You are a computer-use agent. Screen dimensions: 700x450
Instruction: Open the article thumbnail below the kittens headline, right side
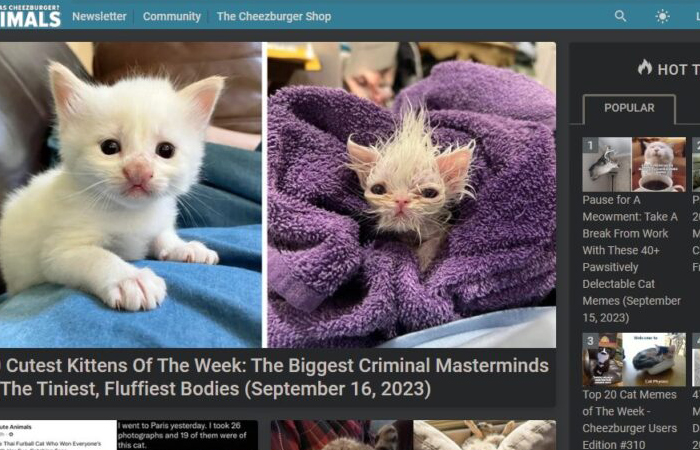point(413,435)
